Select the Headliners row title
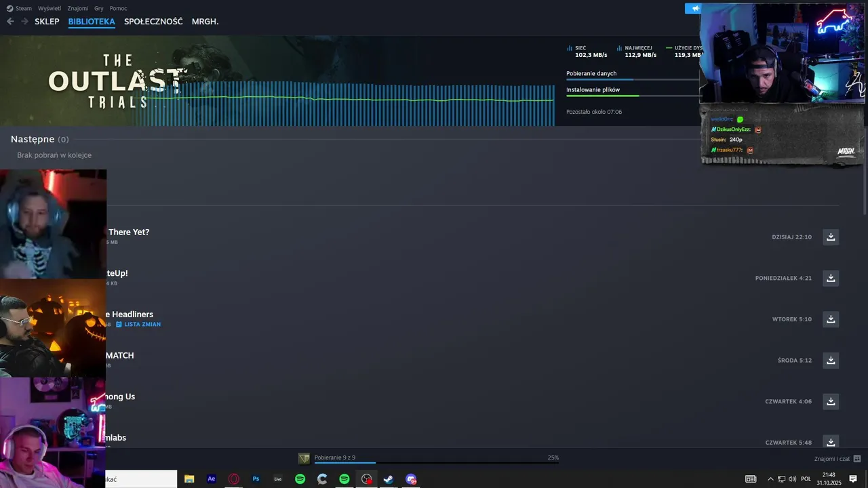The height and width of the screenshot is (488, 868). 130,314
